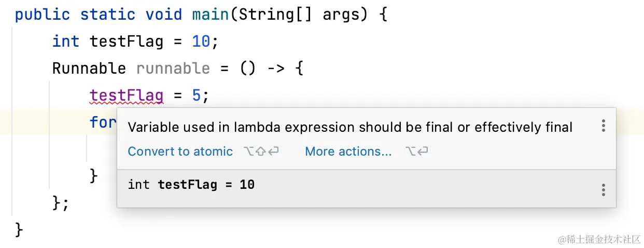Click the for keyword in the highlighted line

point(103,122)
